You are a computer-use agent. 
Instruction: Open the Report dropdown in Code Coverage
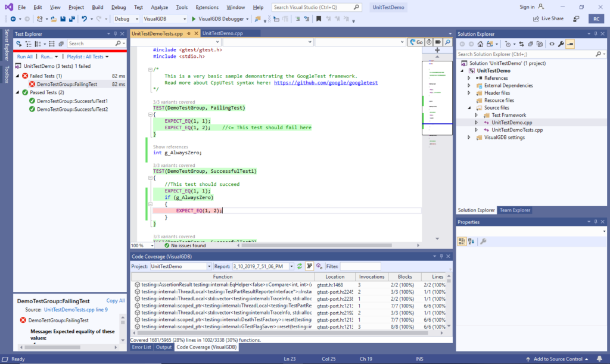291,266
